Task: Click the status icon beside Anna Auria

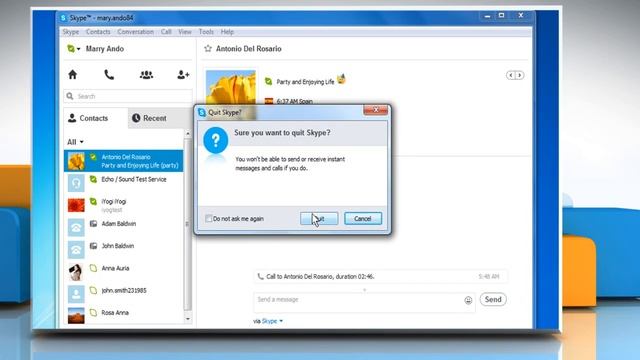Action: 93,268
